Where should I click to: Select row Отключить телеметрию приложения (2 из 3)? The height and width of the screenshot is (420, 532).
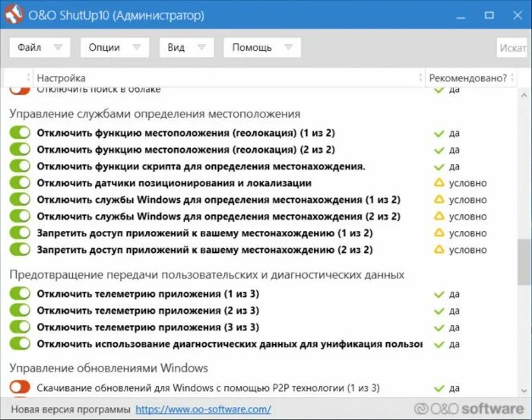(148, 311)
